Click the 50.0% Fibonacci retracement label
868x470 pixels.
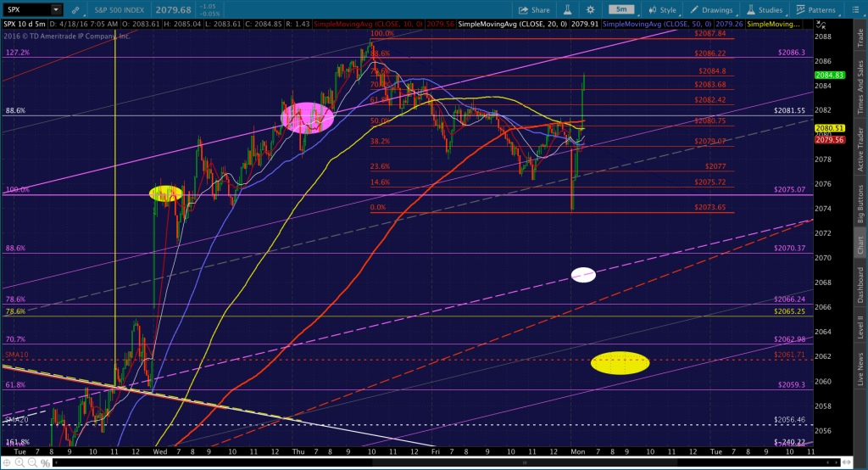pyautogui.click(x=381, y=120)
